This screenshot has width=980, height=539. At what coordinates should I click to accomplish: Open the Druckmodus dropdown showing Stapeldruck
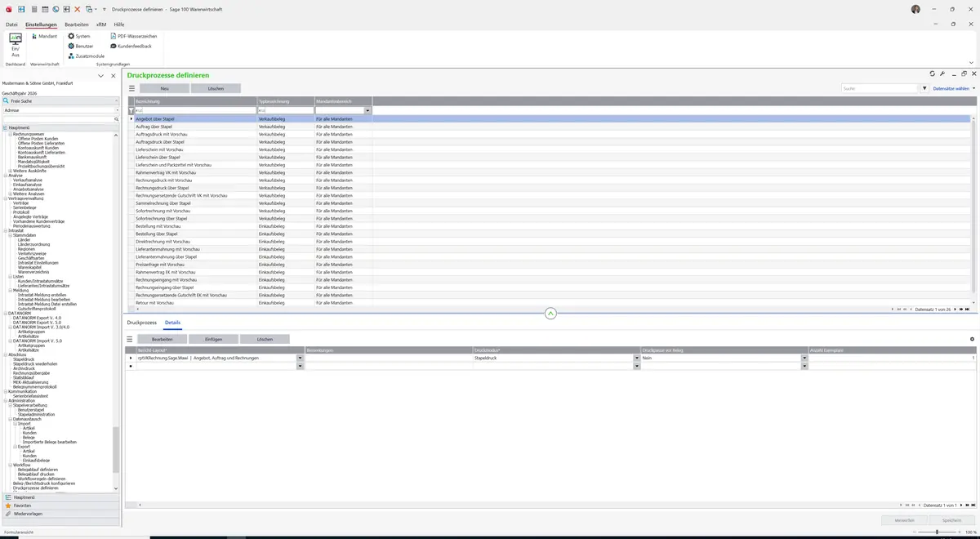click(x=636, y=358)
